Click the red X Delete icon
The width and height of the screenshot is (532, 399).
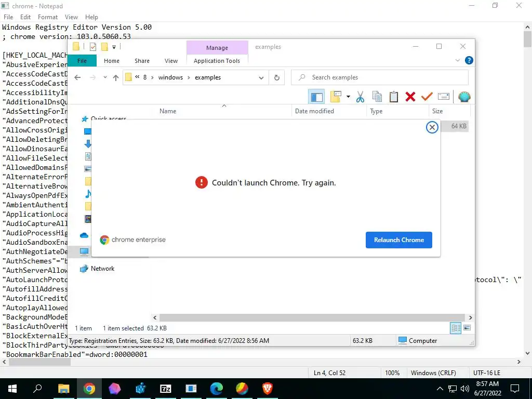(410, 97)
